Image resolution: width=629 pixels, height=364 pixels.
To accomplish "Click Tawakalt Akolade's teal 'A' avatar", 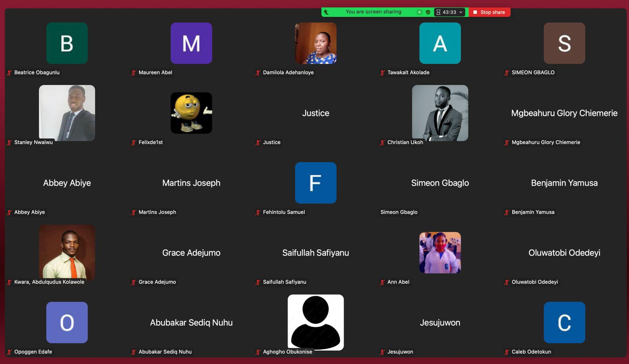I will point(440,43).
